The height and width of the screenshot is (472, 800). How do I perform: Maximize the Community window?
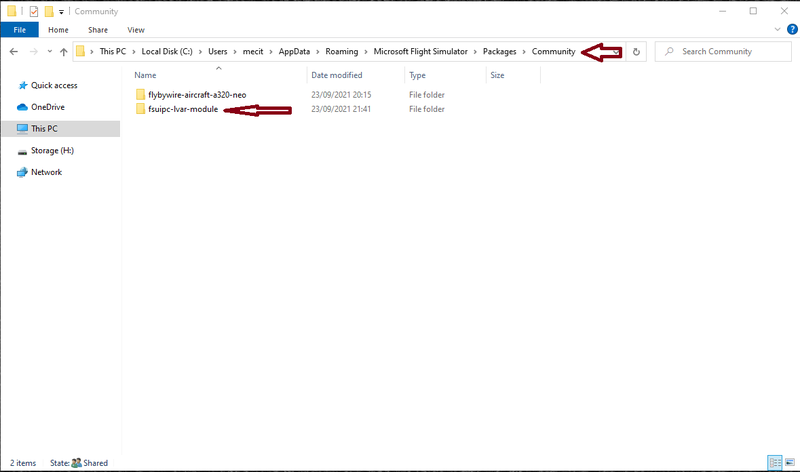(753, 11)
